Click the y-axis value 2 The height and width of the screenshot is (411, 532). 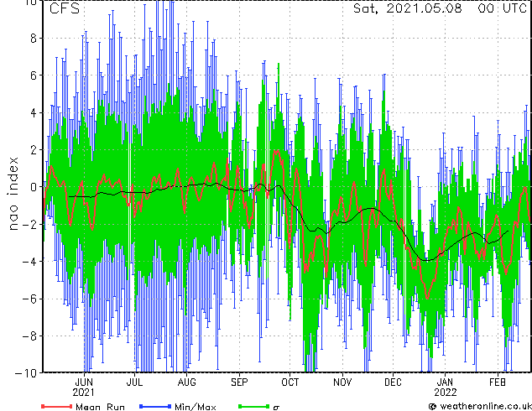(34, 150)
